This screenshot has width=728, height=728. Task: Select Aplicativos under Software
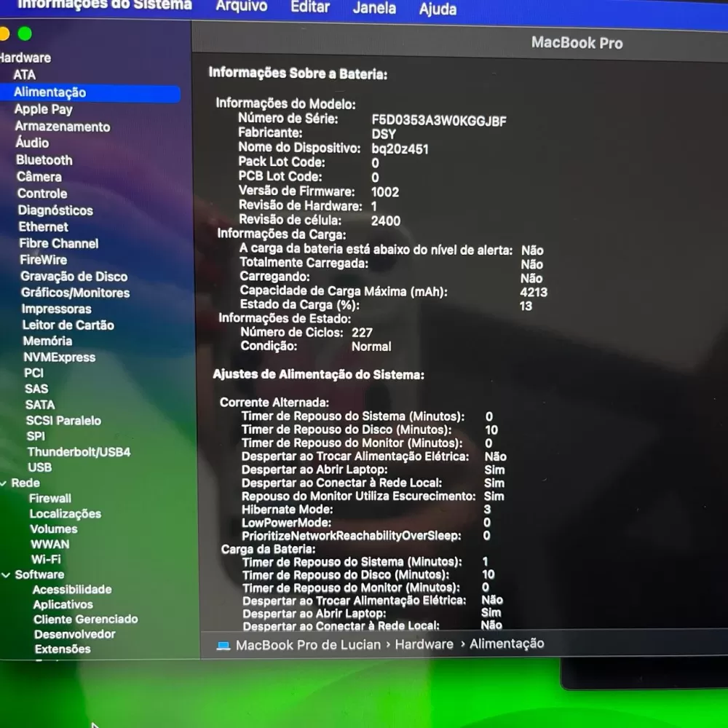63,604
